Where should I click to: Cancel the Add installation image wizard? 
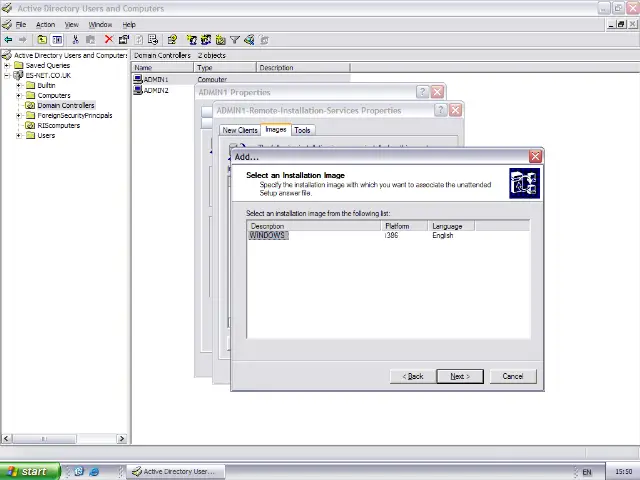tap(512, 376)
